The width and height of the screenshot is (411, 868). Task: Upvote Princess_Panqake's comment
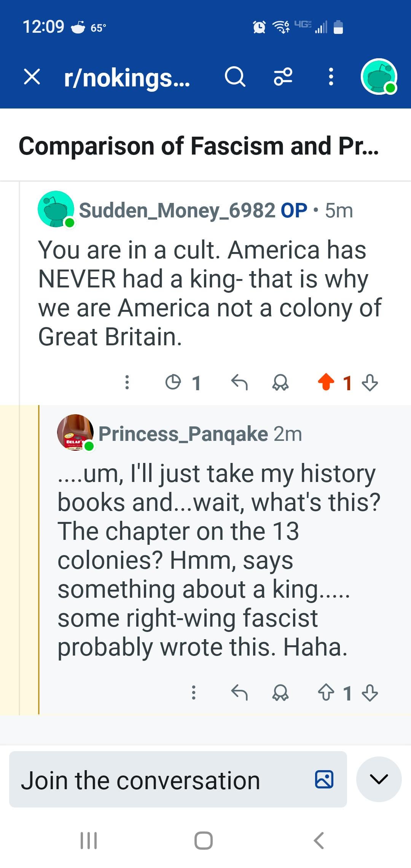click(x=326, y=692)
